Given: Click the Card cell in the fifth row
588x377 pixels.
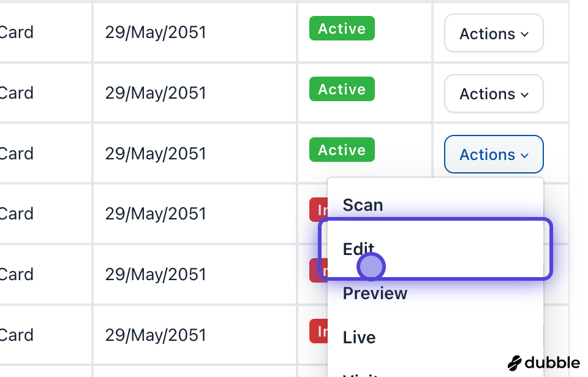Looking at the screenshot, I should coord(17,274).
